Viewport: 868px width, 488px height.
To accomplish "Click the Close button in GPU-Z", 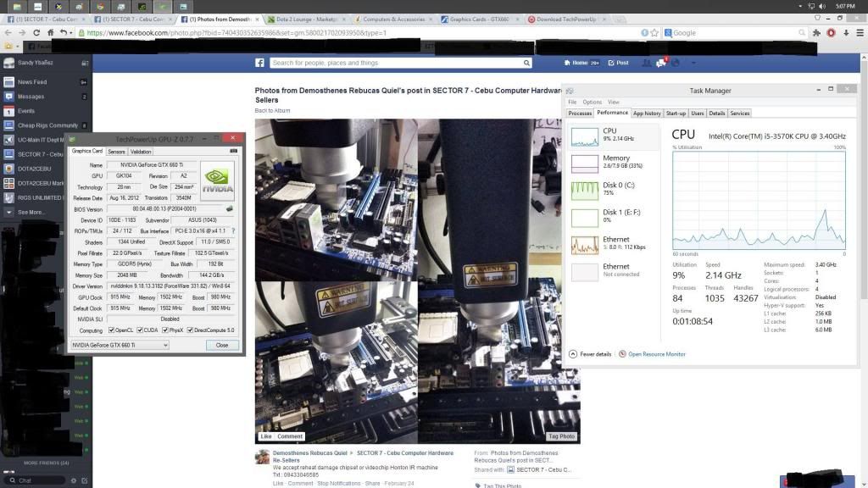I will point(222,346).
